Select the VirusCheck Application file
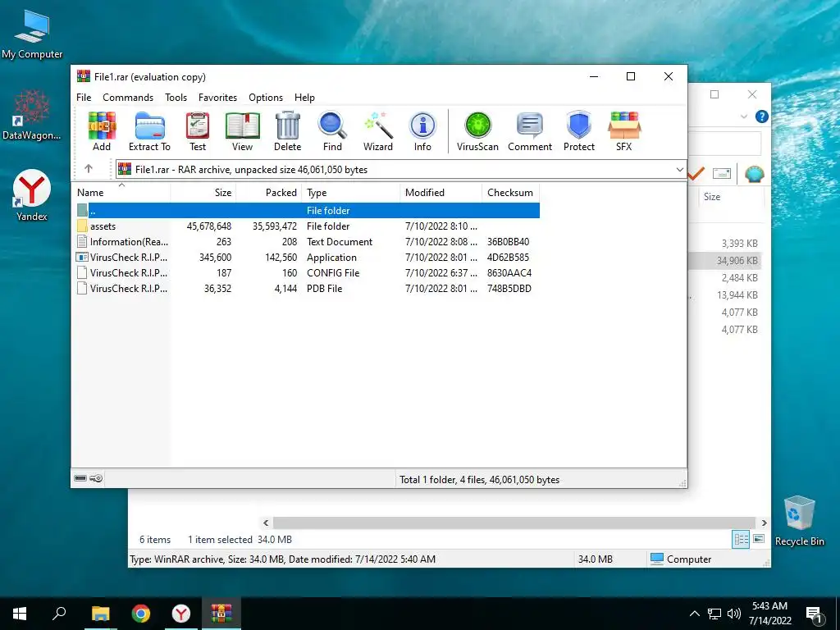This screenshot has height=630, width=840. coord(306,257)
